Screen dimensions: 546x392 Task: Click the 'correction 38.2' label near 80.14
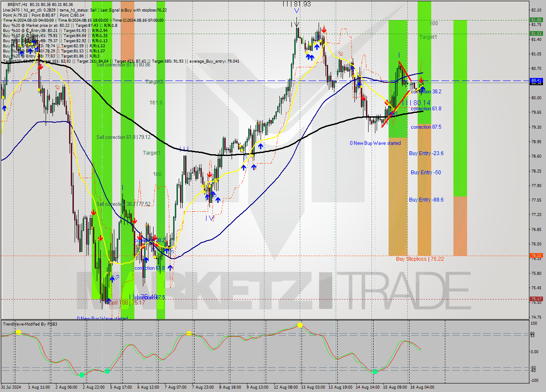click(427, 92)
